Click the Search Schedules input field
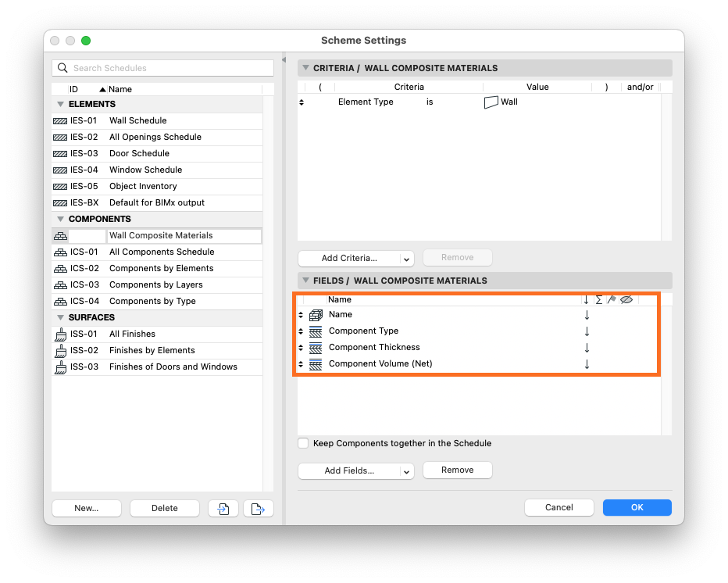This screenshot has height=583, width=728. click(x=162, y=68)
